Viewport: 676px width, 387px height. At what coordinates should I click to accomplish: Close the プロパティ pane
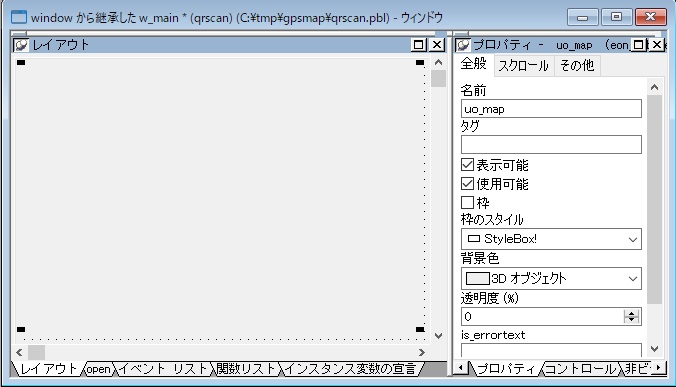click(657, 45)
